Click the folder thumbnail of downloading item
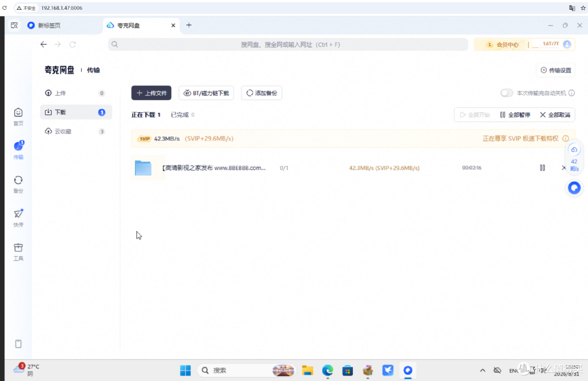588x381 pixels. coord(143,168)
